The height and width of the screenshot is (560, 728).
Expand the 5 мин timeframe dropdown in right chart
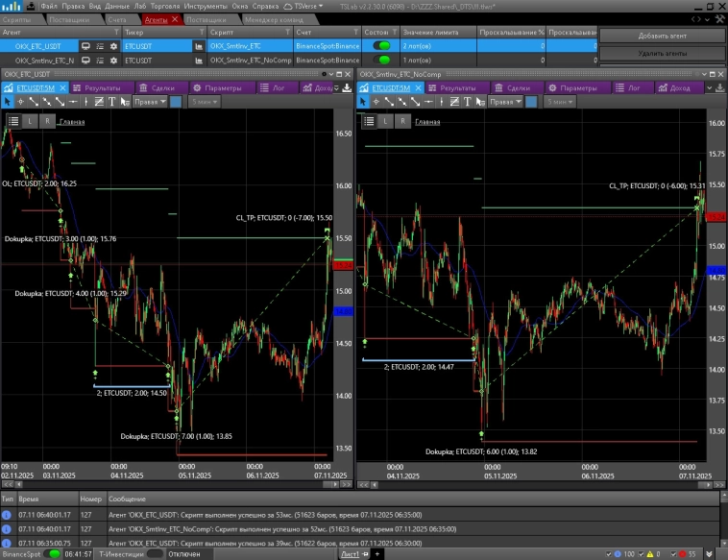[559, 101]
